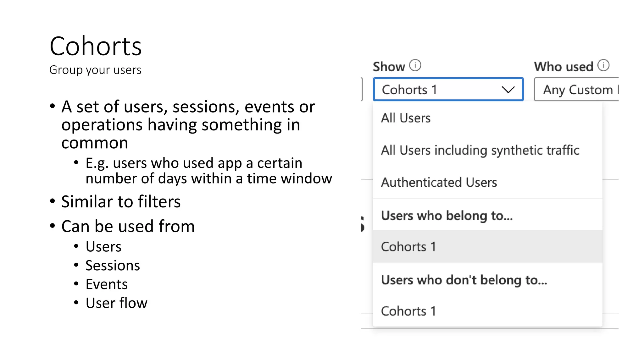
Task: Click the Show field label
Action: 389,67
